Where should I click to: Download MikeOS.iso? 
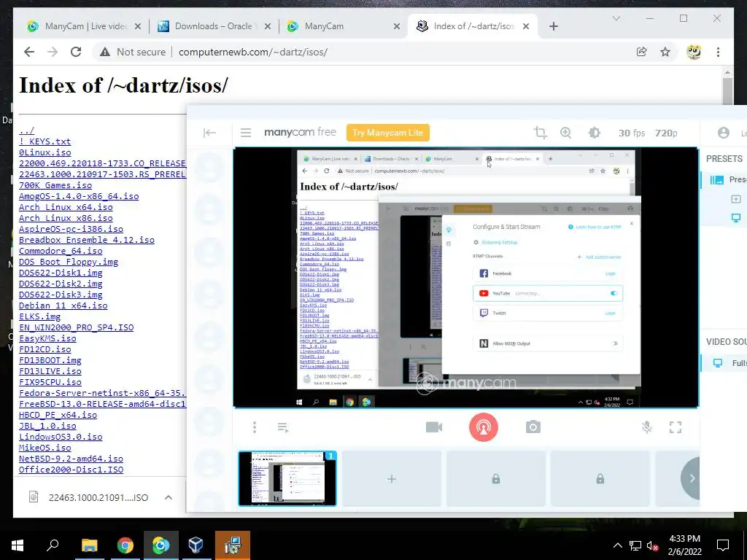point(44,448)
